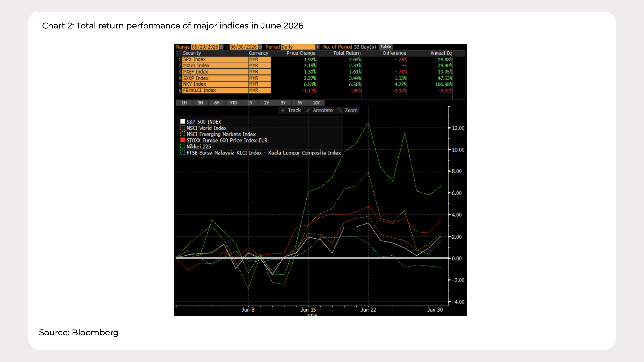The width and height of the screenshot is (644, 362).
Task: Click the SXXP Index security field
Action: tap(215, 78)
